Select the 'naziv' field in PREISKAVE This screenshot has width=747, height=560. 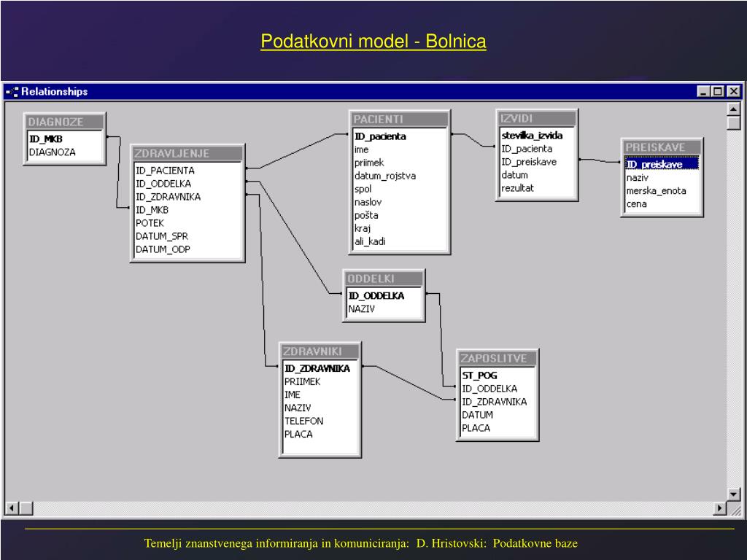(x=638, y=178)
